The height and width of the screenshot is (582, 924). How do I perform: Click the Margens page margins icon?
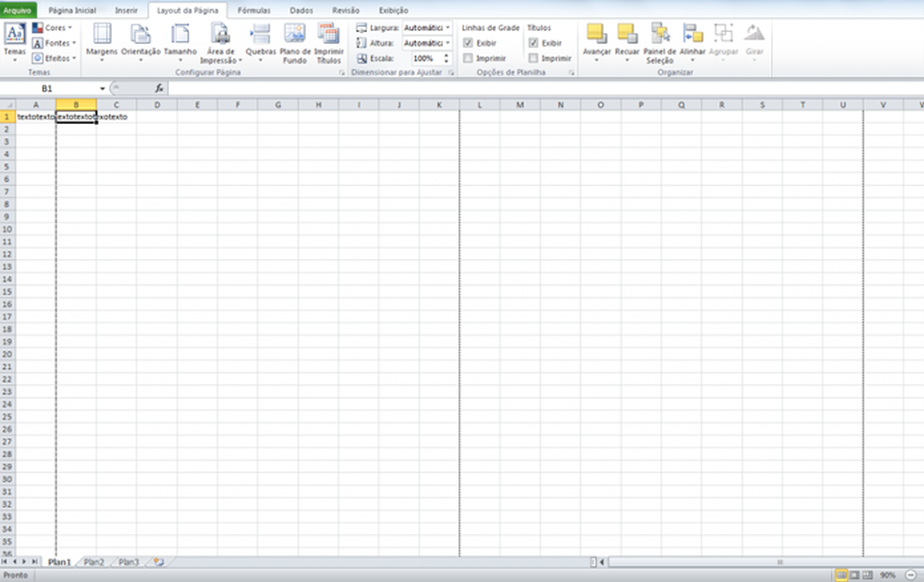point(102,35)
